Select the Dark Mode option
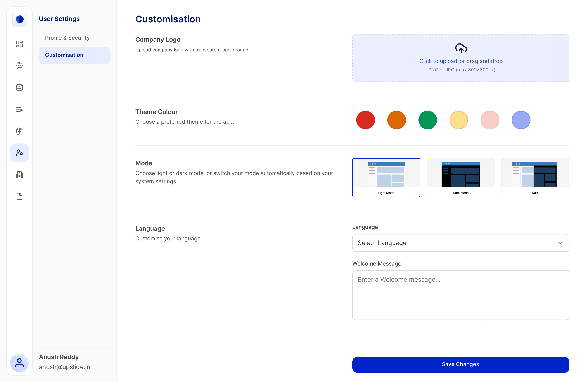 point(460,177)
